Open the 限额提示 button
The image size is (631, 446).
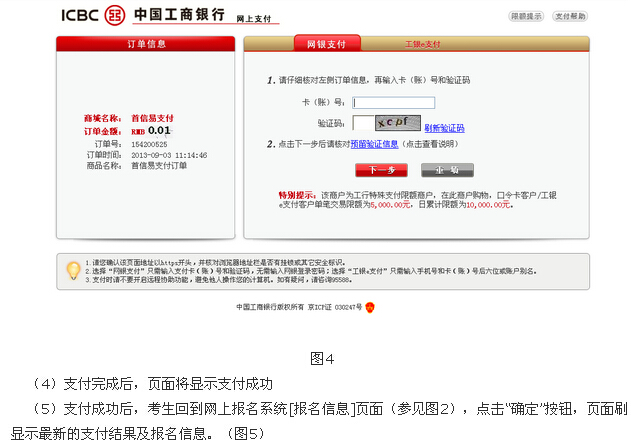pos(526,16)
